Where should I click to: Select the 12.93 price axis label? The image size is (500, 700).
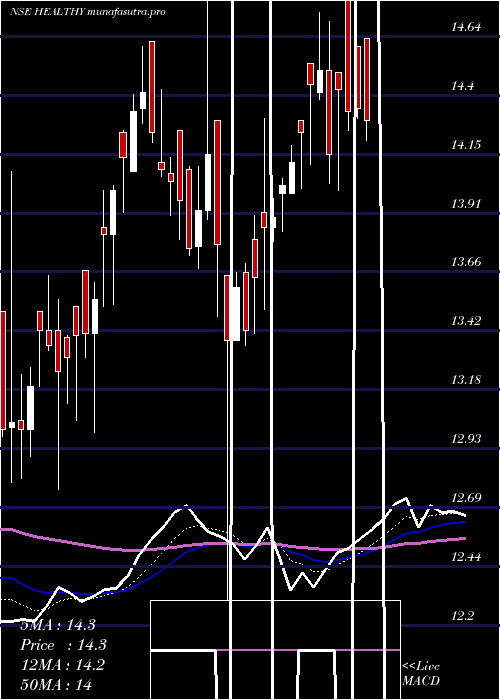466,438
